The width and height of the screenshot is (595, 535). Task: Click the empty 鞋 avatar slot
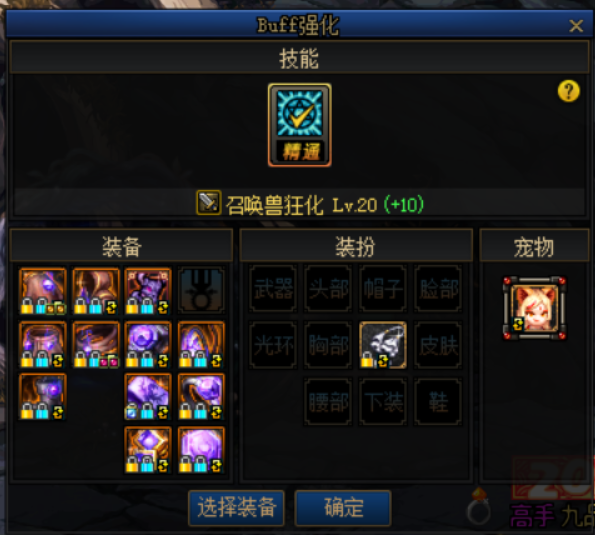click(438, 401)
